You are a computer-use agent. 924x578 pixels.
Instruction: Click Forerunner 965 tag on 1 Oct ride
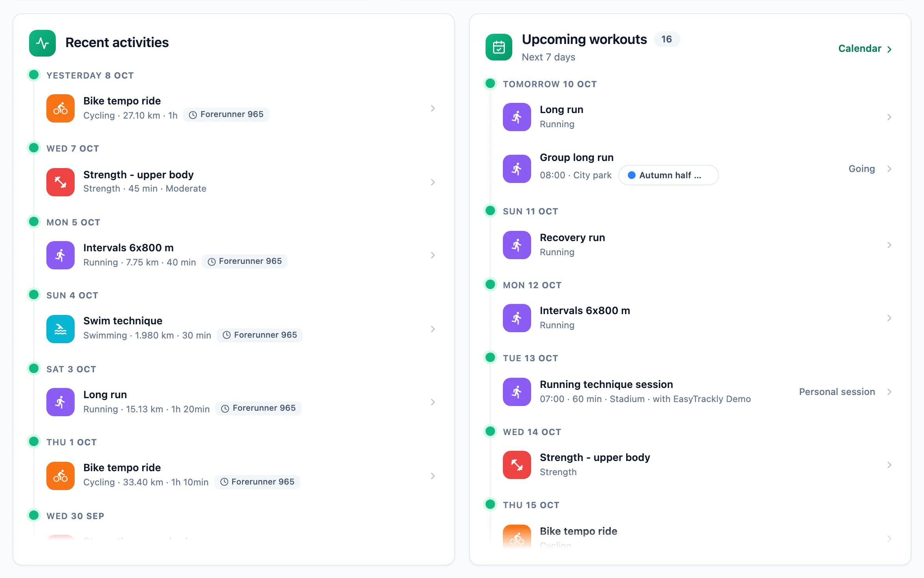coord(257,482)
